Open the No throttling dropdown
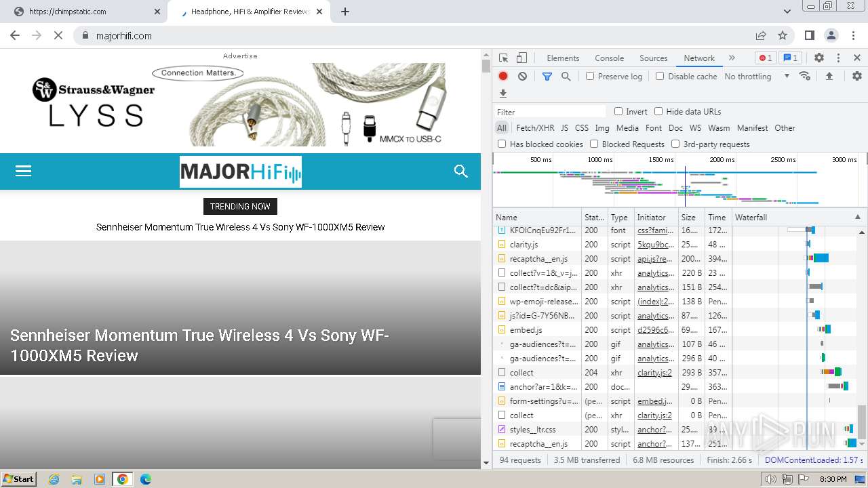 [757, 77]
